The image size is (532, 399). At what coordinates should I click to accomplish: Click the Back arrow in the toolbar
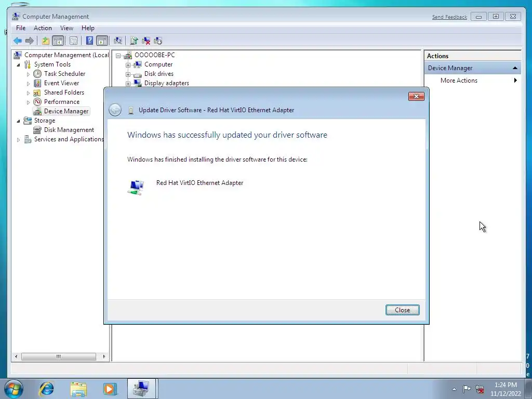coord(18,41)
